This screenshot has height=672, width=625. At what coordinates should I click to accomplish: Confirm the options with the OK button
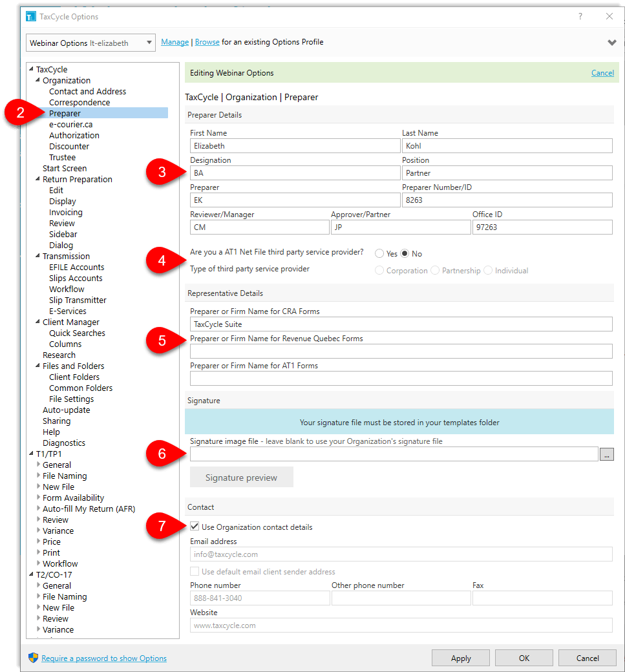[x=524, y=658]
